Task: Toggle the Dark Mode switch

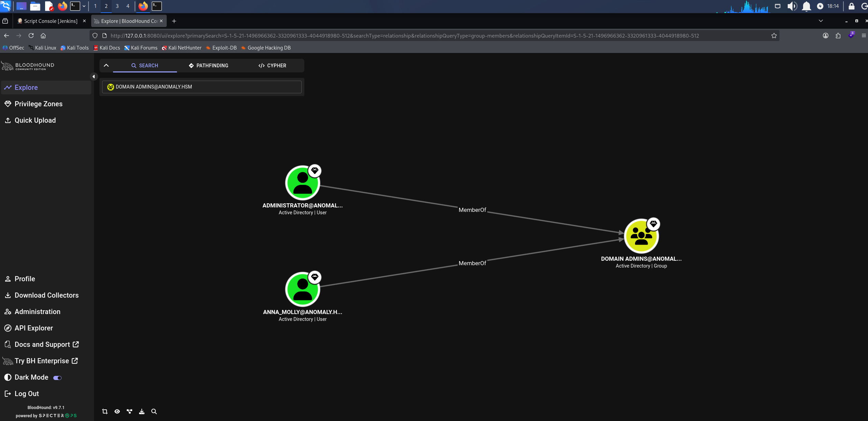Action: pyautogui.click(x=57, y=378)
